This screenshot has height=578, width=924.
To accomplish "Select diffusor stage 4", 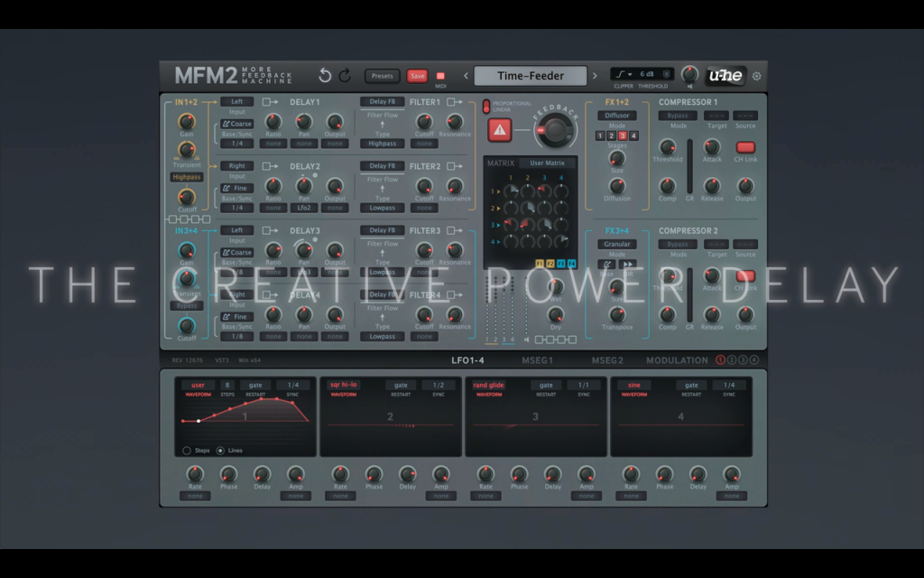I will [x=633, y=135].
